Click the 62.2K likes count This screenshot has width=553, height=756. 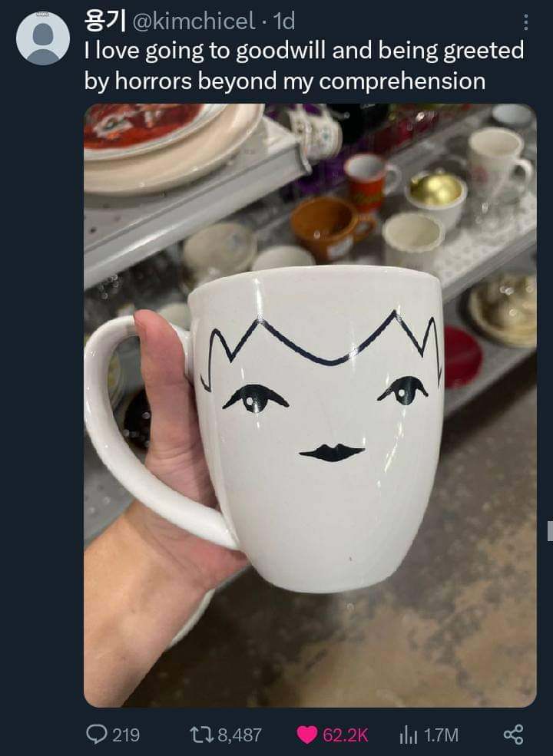[345, 735]
